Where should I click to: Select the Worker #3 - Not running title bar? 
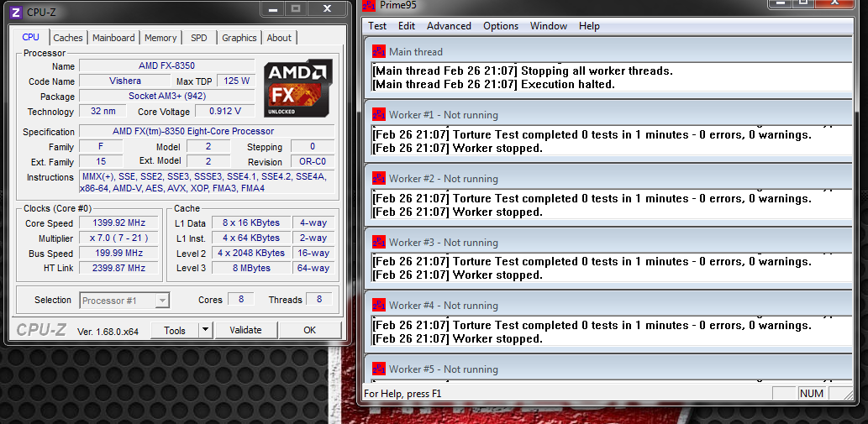point(608,242)
